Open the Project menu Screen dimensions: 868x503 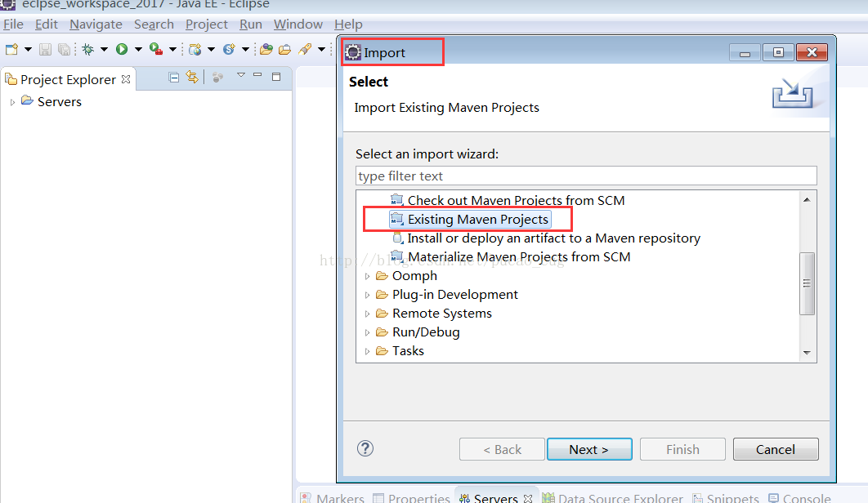pos(207,24)
